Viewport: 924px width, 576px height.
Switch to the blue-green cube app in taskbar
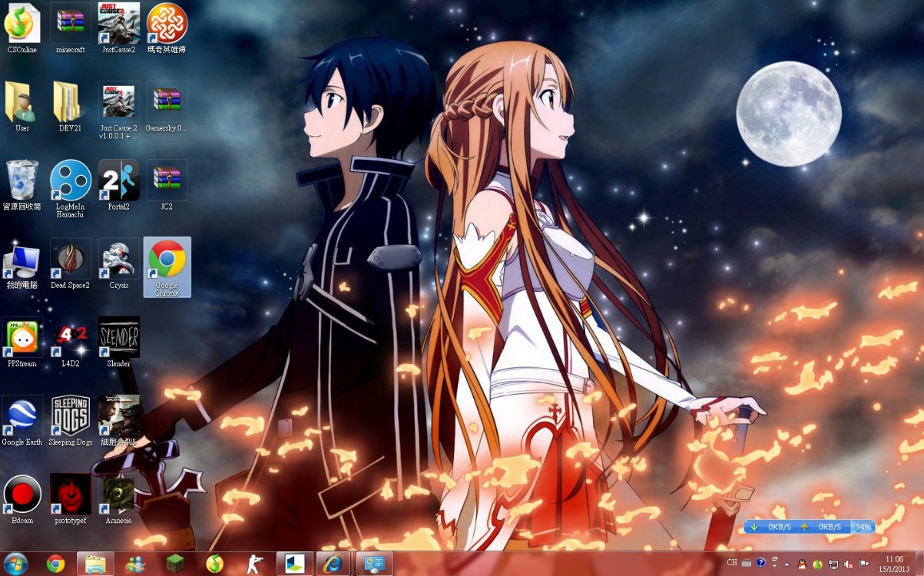click(295, 564)
